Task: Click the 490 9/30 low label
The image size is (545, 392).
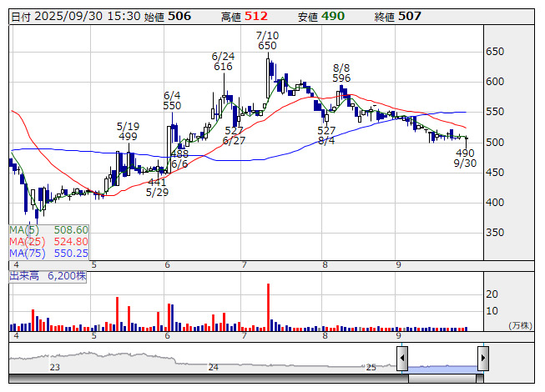Action: click(x=465, y=158)
